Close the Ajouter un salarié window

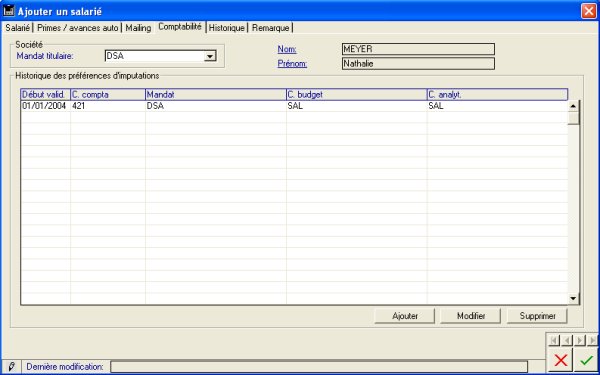pos(588,11)
